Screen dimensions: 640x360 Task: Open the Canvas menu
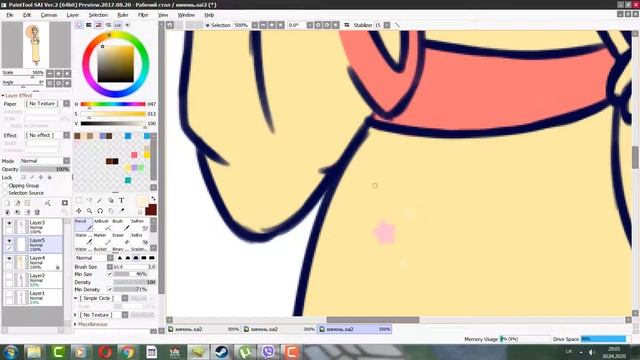click(49, 15)
